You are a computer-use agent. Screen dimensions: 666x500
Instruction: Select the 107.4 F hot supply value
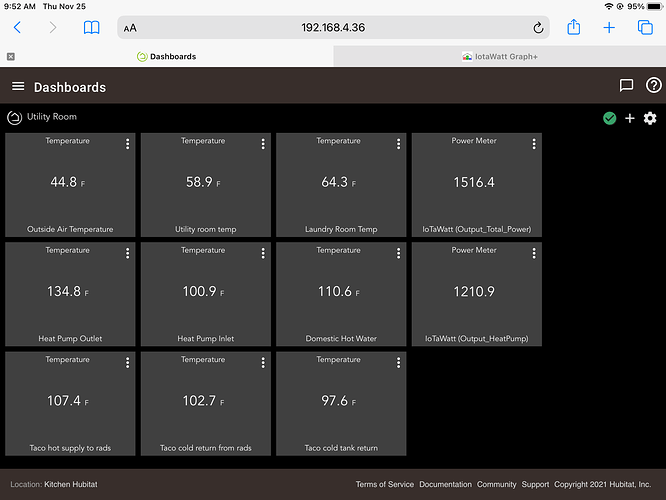pos(68,401)
